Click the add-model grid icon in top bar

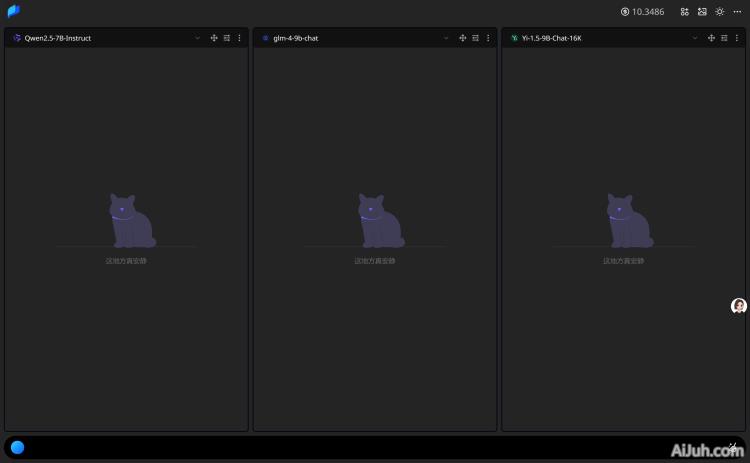(x=685, y=12)
